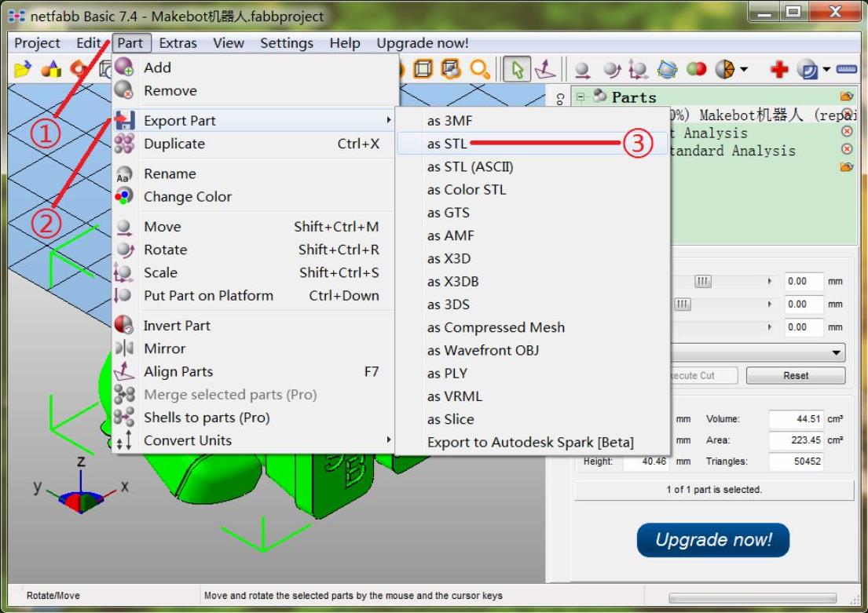This screenshot has width=868, height=613.
Task: Collapse the Parts tree node
Action: point(580,97)
